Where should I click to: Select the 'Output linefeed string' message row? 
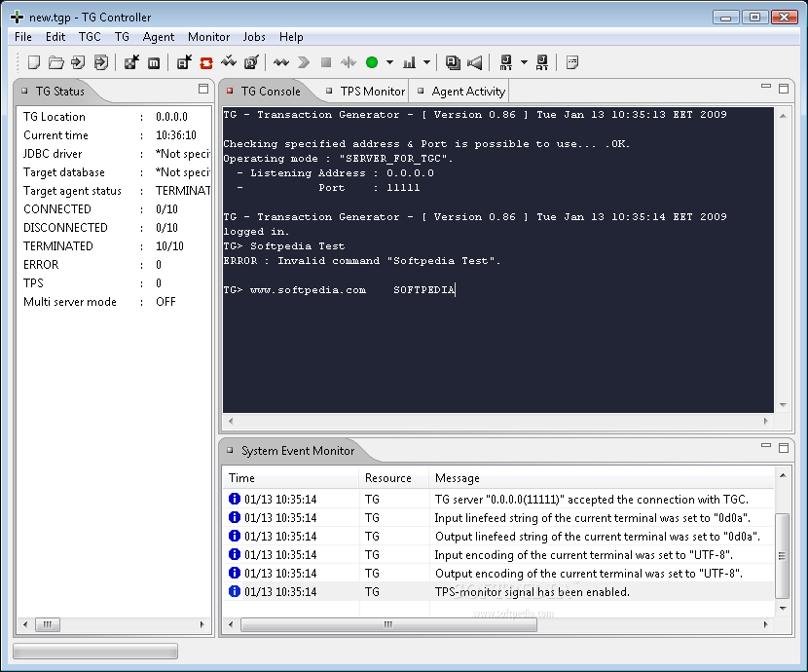click(498, 536)
